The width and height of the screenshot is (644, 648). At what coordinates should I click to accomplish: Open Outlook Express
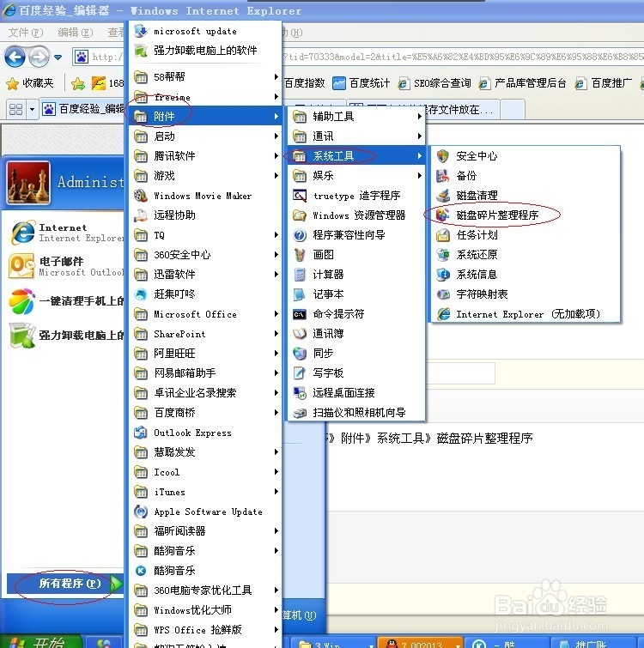(205, 433)
